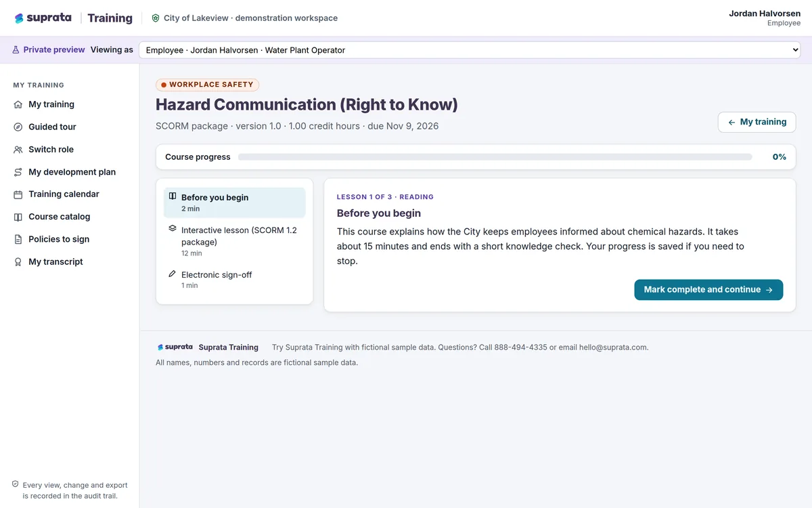Click the Training product title in header
The width and height of the screenshot is (812, 508).
coord(110,18)
